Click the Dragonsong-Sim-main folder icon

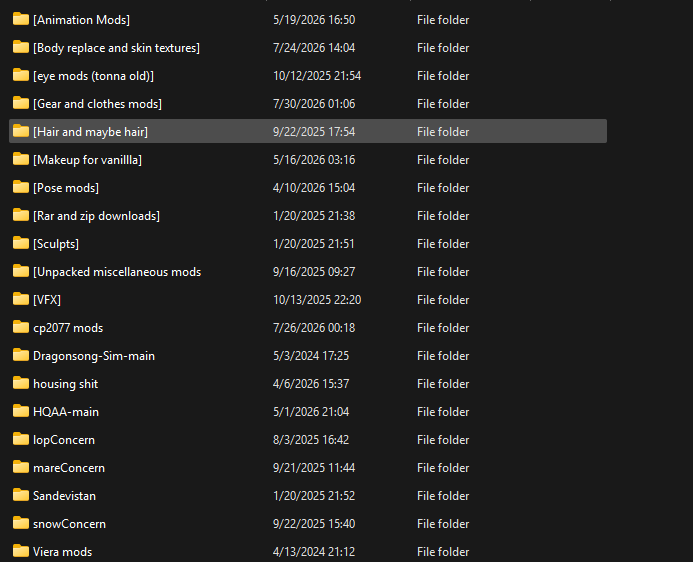(21, 355)
